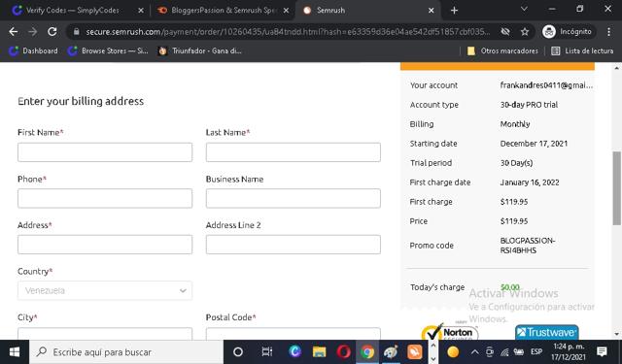
Task: Open the Browse Stores bookmark
Action: point(108,50)
